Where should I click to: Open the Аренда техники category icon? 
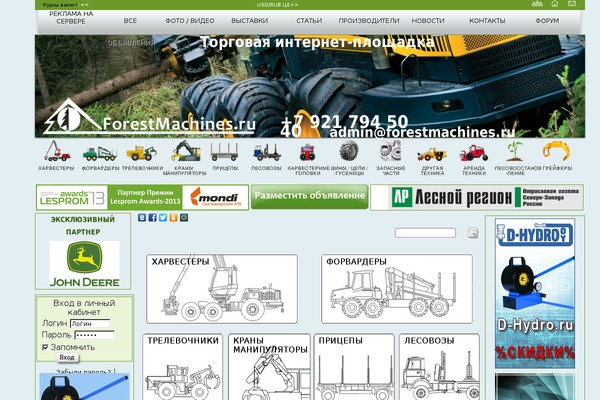[474, 153]
